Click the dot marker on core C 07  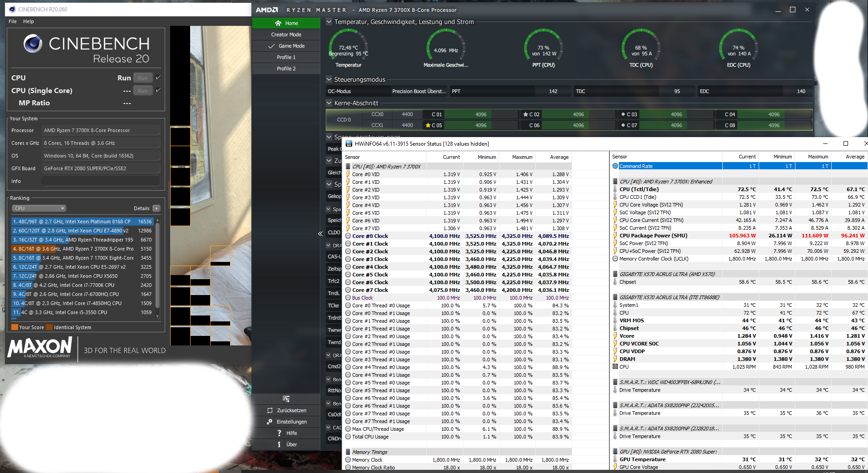623,125
